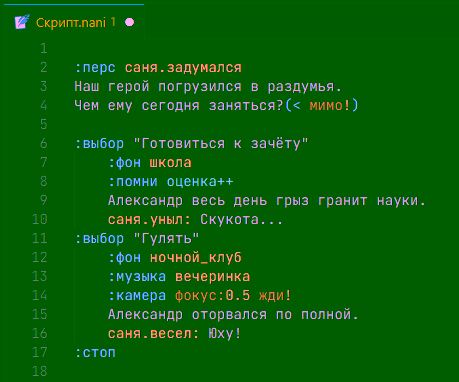The width and height of the screenshot is (459, 382).
Task: Click 'Александр весь день грыз гранит науки.'
Action: point(267,201)
